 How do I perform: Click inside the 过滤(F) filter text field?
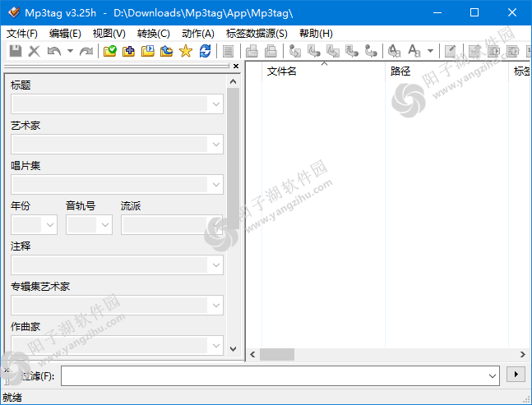[x=274, y=376]
